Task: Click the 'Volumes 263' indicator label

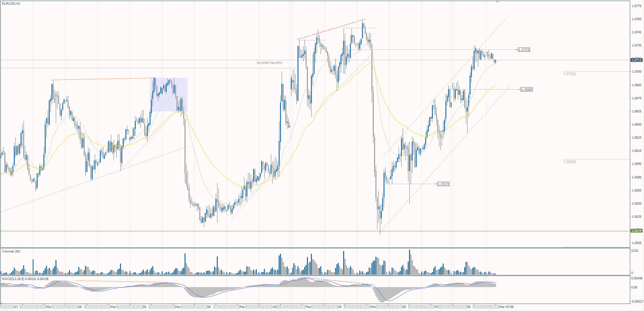Action: coord(11,251)
